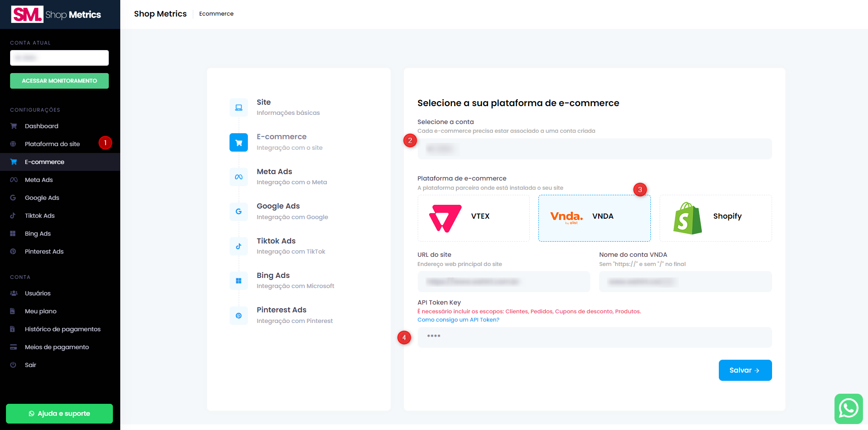Click the Tiktok Ads step icon
The width and height of the screenshot is (868, 430).
tap(239, 246)
